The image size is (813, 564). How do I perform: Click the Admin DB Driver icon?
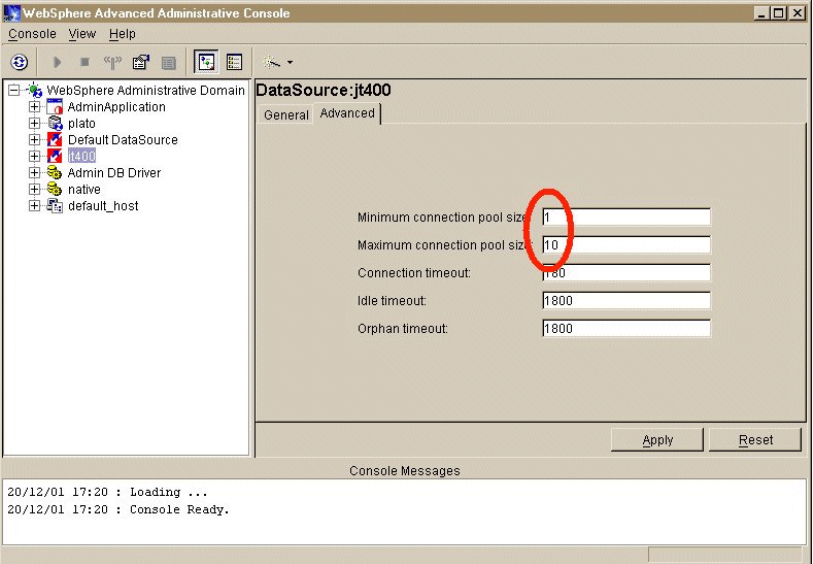54,173
